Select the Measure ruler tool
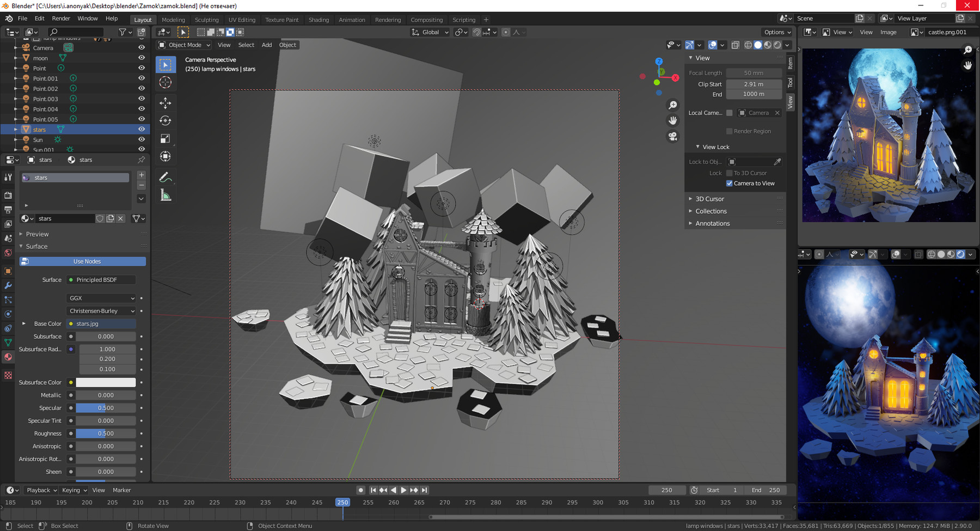This screenshot has width=980, height=531. tap(166, 196)
